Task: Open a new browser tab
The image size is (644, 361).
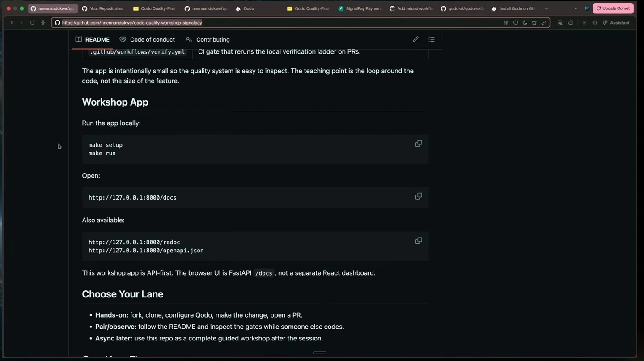Action: 547,8
